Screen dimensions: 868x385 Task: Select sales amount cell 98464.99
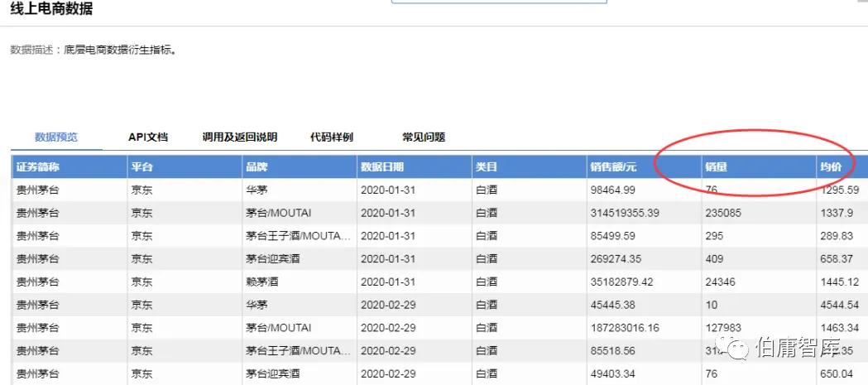click(613, 190)
